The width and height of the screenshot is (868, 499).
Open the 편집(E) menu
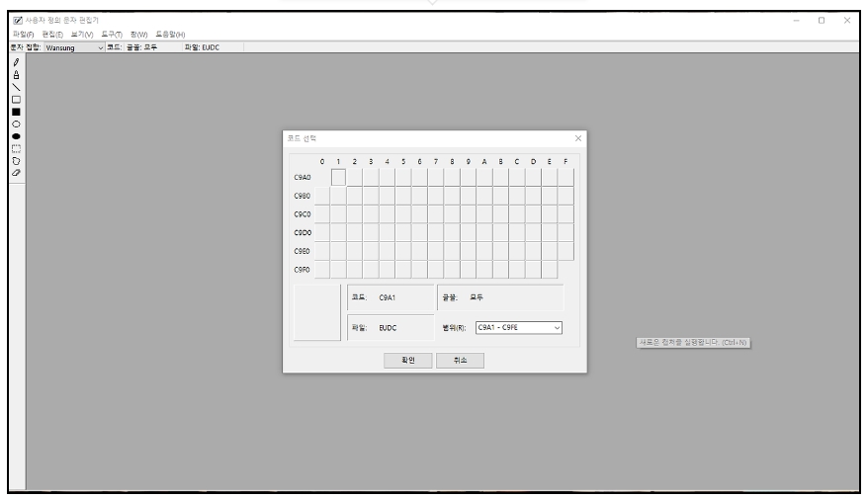(52, 35)
